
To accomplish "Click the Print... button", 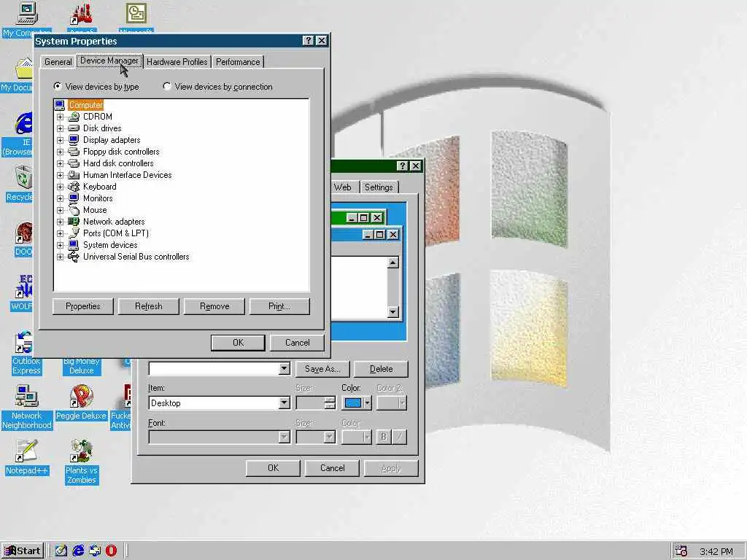I will pos(279,306).
